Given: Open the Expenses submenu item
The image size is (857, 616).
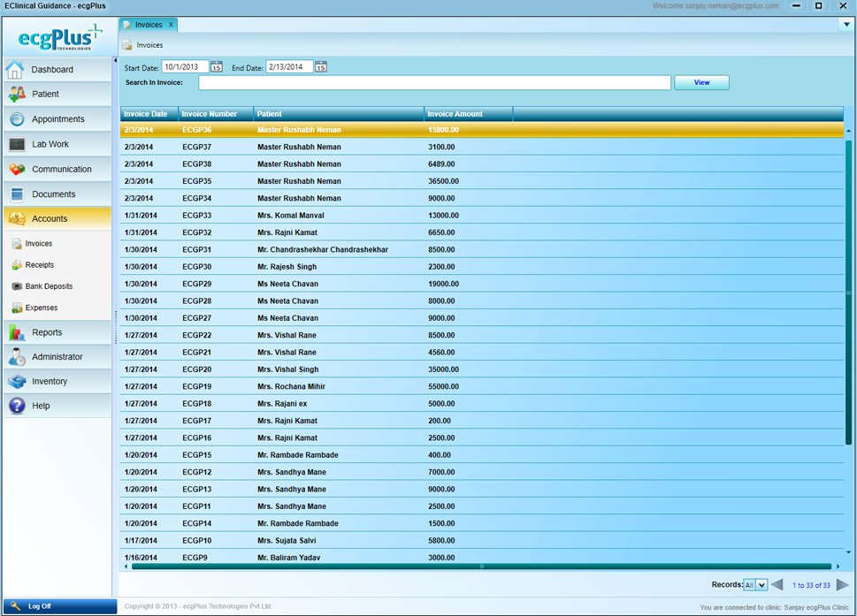Looking at the screenshot, I should point(41,308).
